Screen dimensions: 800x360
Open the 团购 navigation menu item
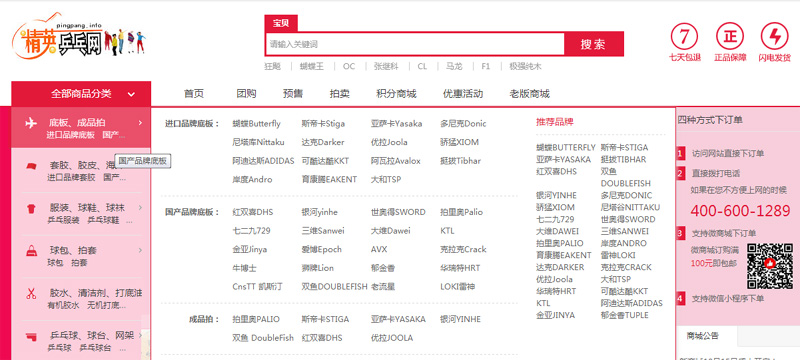coord(246,94)
